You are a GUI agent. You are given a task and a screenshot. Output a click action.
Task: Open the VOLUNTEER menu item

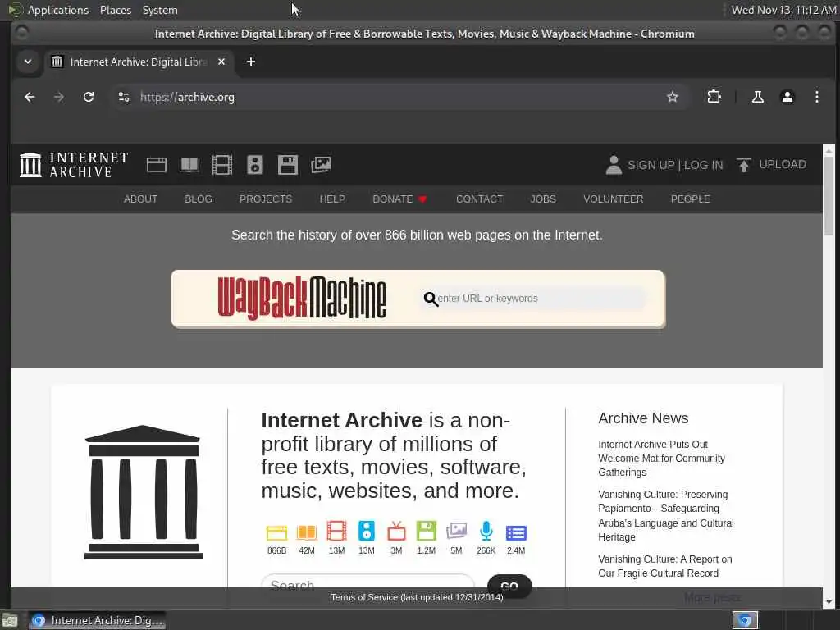[x=614, y=199]
